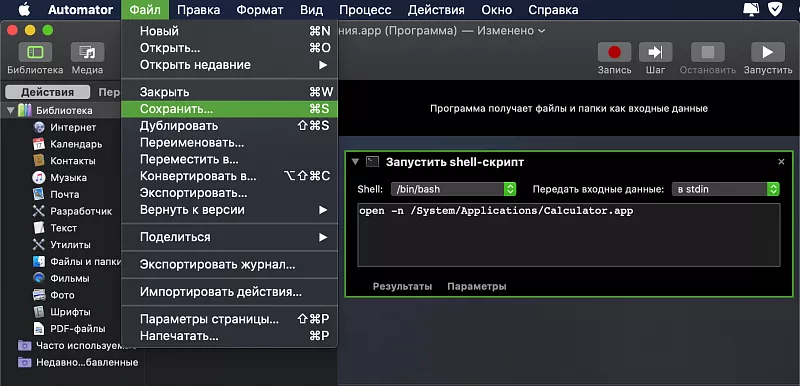This screenshot has height=386, width=800.
Task: Click the shield icon in menu bar
Action: 776,9
